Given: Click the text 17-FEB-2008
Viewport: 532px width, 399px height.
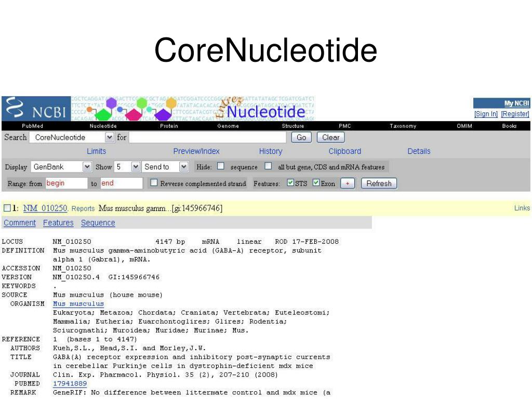Looking at the screenshot, I should click(x=315, y=242).
